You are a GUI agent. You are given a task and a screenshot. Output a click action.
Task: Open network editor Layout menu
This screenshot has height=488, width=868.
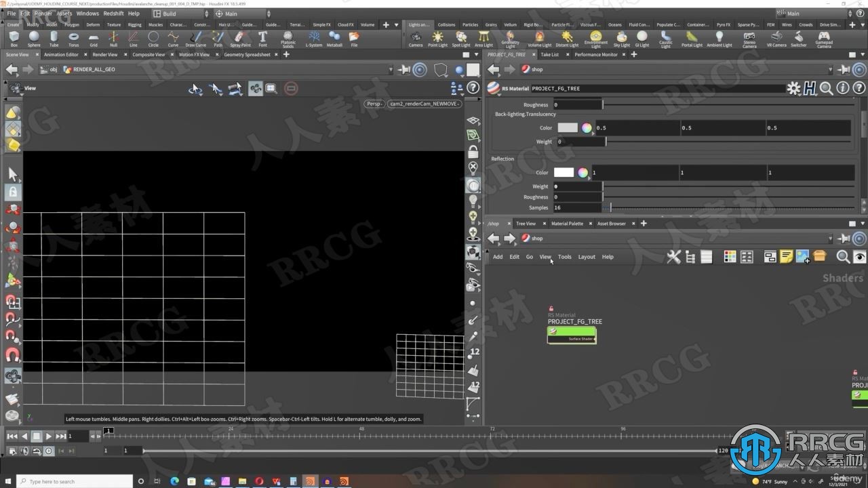point(587,257)
